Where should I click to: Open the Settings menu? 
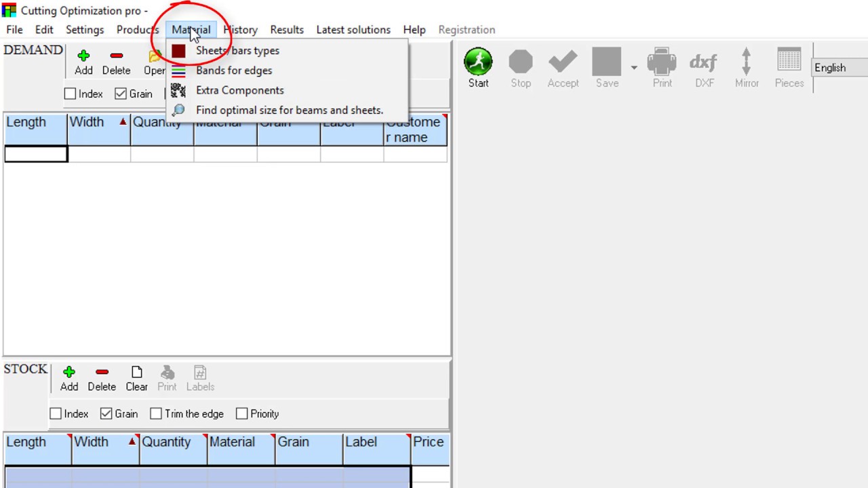pyautogui.click(x=85, y=30)
